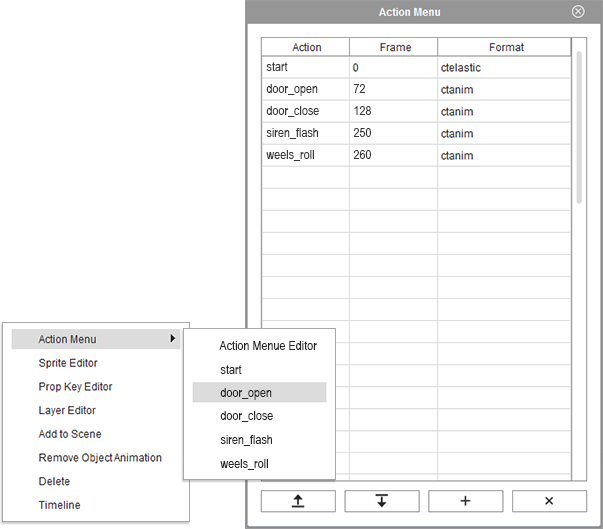Click the move-down arrow button
Screen dimensions: 603x529
(381, 500)
